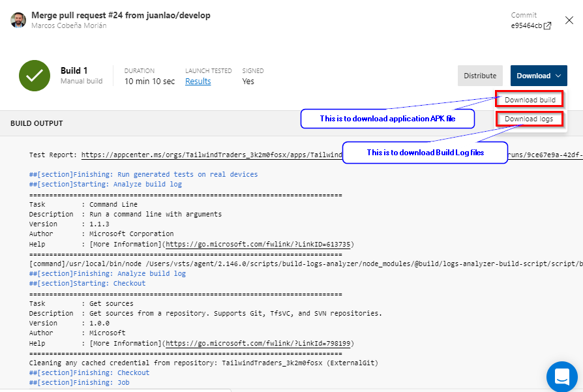Click the commit author avatar photo
This screenshot has width=583, height=392.
click(x=18, y=20)
